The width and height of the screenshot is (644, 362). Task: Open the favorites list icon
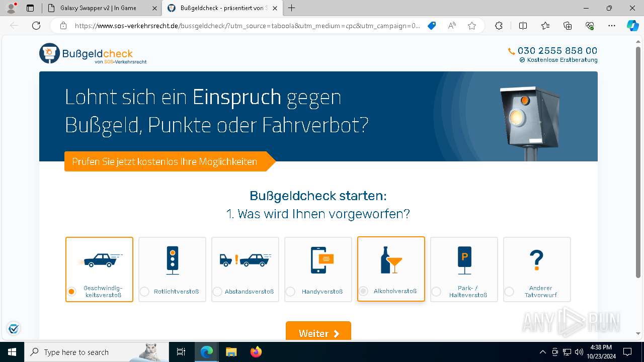click(x=545, y=26)
